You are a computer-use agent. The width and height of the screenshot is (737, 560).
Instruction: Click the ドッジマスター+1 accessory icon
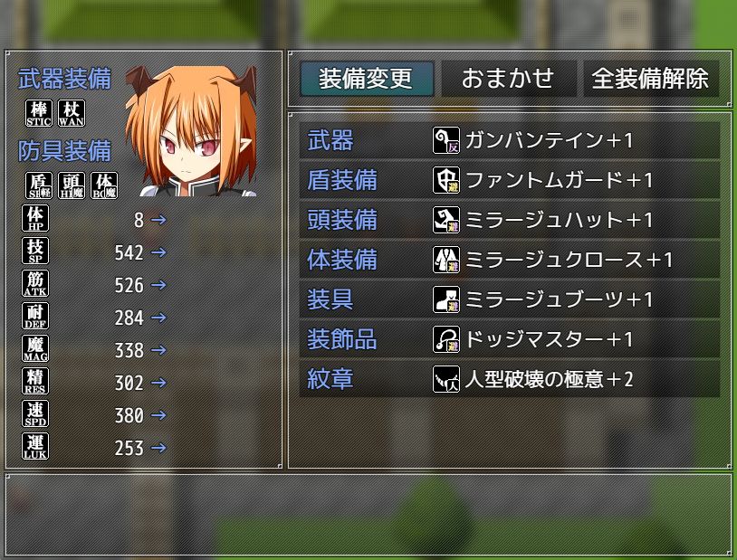[x=446, y=338]
